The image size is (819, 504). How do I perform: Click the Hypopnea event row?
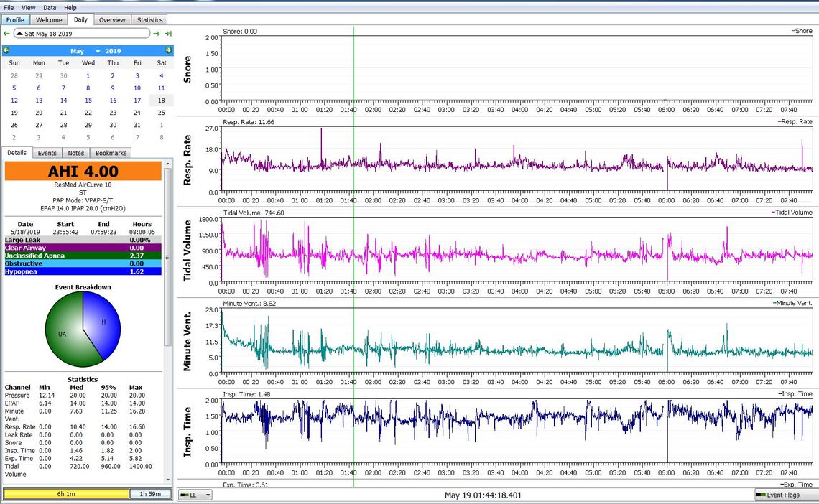click(x=83, y=271)
